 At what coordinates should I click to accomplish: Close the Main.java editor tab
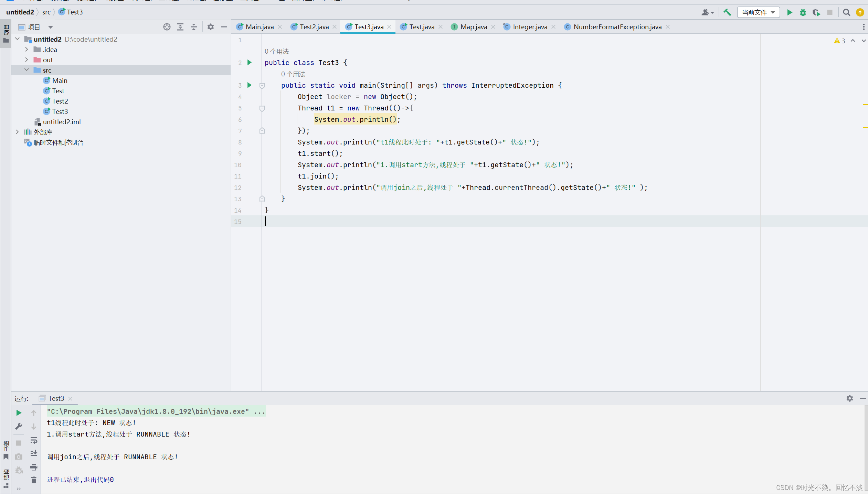[280, 27]
